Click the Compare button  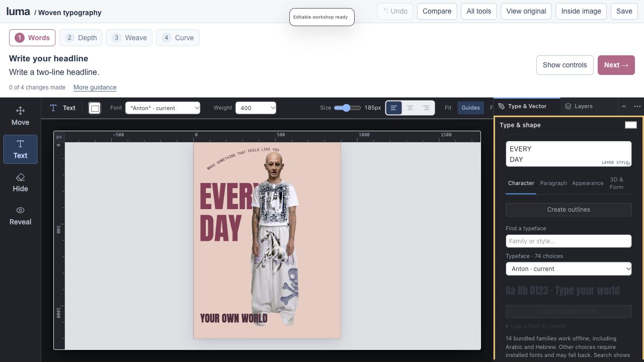click(437, 11)
